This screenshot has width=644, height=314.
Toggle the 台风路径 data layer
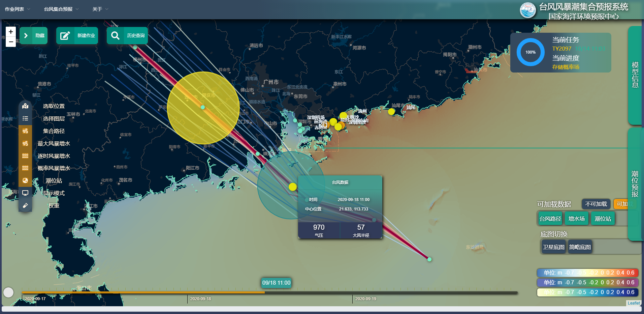(x=550, y=219)
